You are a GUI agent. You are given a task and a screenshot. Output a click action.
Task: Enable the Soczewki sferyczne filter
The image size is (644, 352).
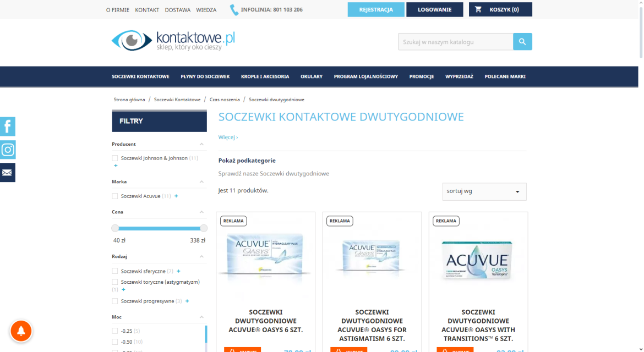(115, 271)
